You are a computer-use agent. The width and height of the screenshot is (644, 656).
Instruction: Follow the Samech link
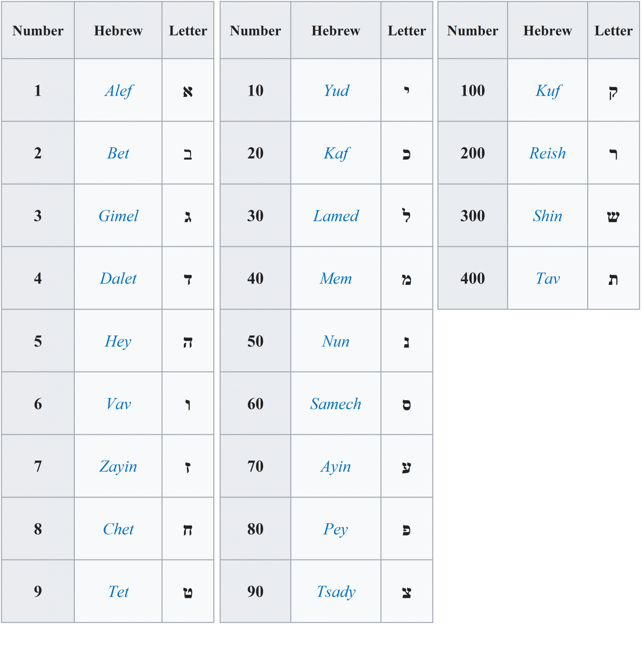(336, 404)
